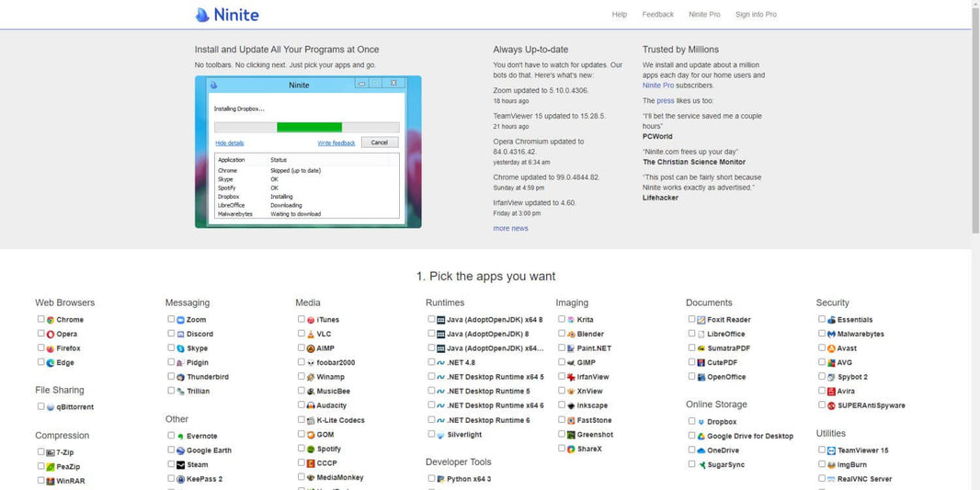Screen dimensions: 980x490
Task: Click the IrfanView icon
Action: point(571,378)
